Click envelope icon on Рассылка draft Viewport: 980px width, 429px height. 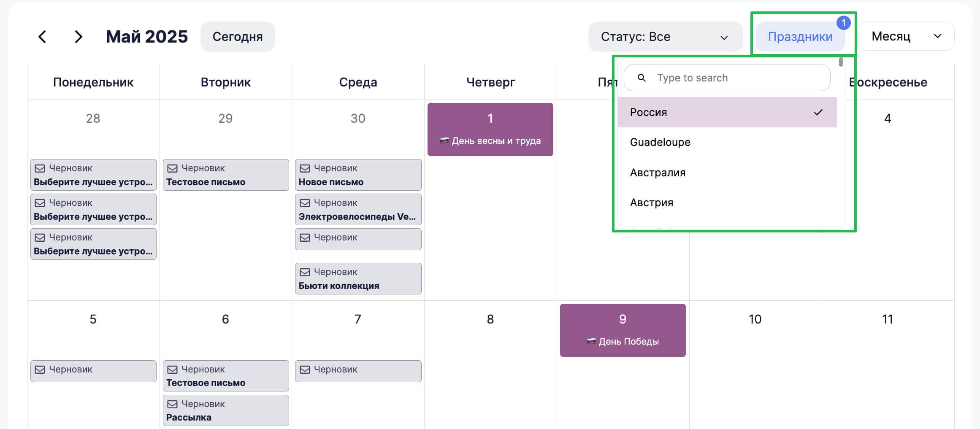coord(172,404)
